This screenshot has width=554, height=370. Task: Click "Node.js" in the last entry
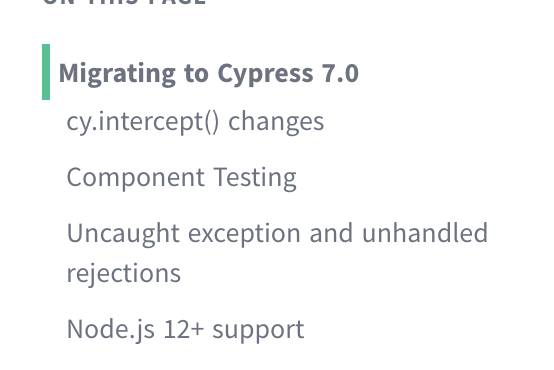(111, 329)
